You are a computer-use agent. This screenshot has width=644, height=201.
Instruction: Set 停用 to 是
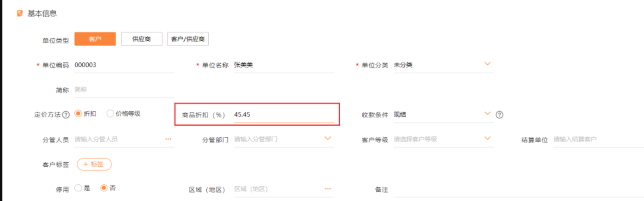point(78,188)
